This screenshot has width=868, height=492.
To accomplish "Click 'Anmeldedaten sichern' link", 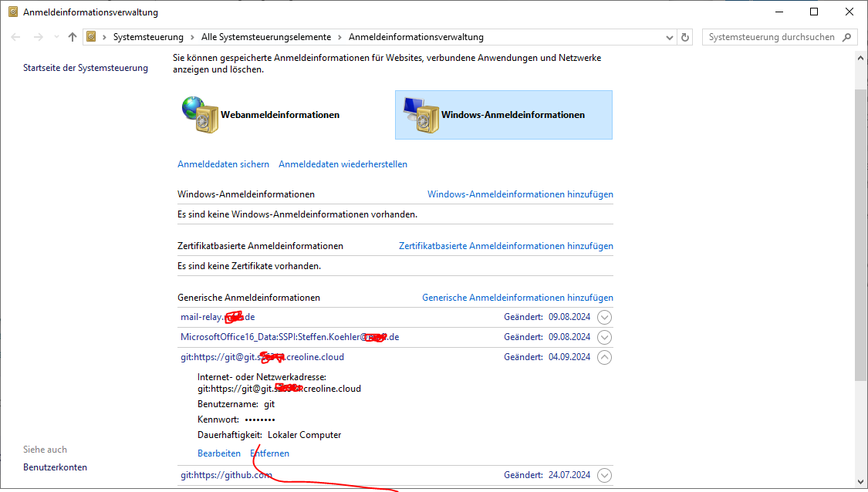I will [x=223, y=164].
